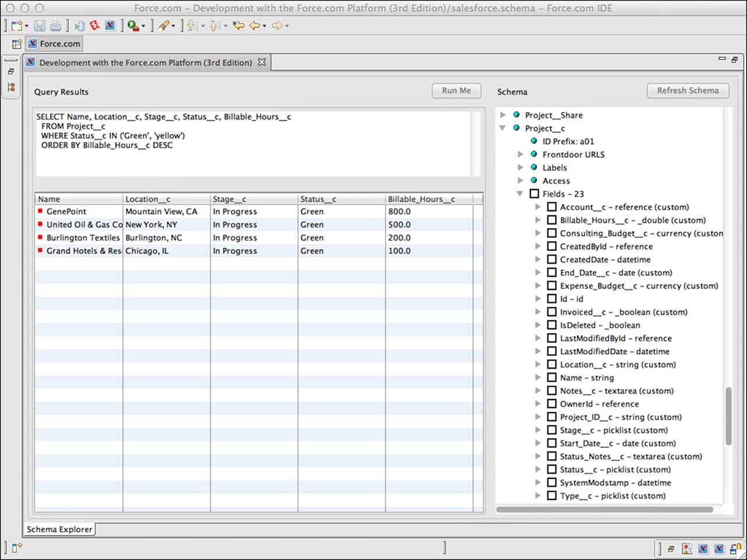Check the Account__c reference field checkbox
The width and height of the screenshot is (747, 560).
click(551, 207)
